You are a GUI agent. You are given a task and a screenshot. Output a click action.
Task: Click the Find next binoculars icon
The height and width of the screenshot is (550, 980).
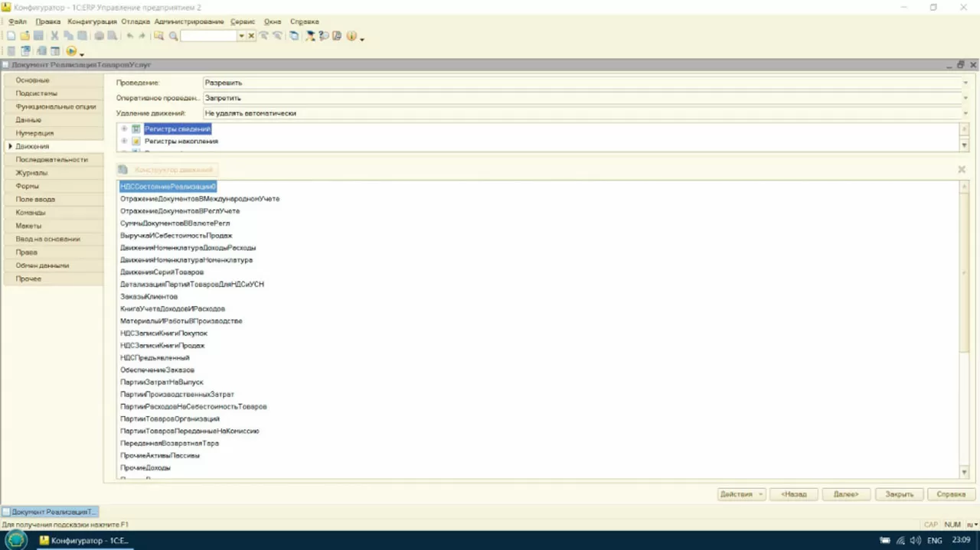[263, 35]
